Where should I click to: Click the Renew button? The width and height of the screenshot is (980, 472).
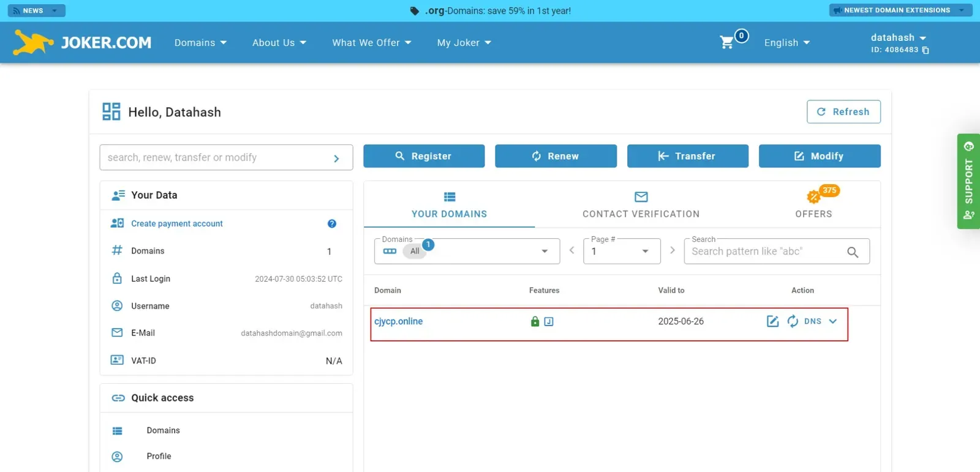click(556, 156)
